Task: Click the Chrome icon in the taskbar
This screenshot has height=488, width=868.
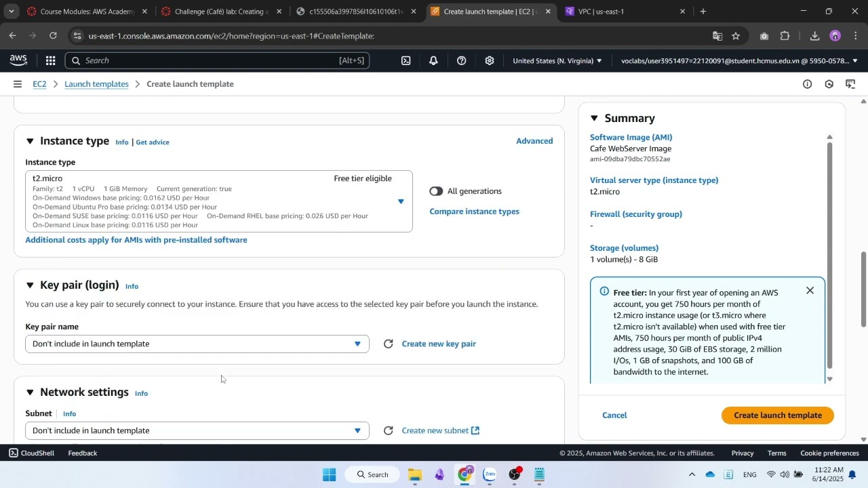Action: pos(465,474)
